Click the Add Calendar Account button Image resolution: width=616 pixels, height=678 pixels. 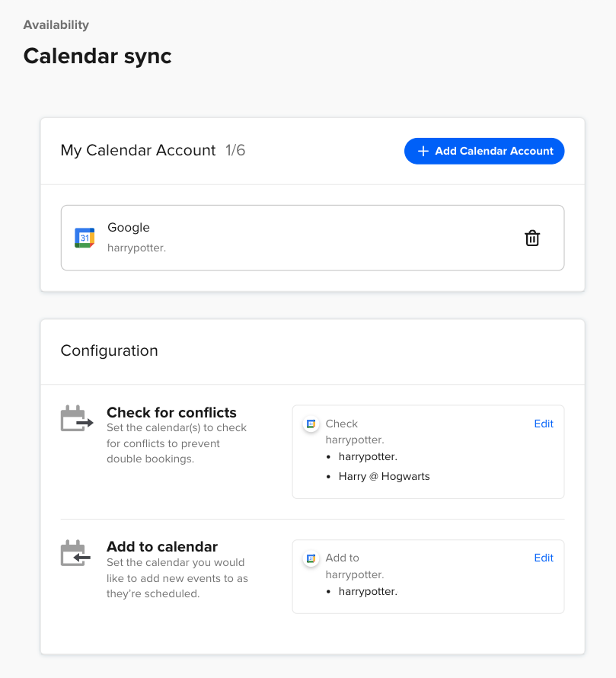pos(484,151)
